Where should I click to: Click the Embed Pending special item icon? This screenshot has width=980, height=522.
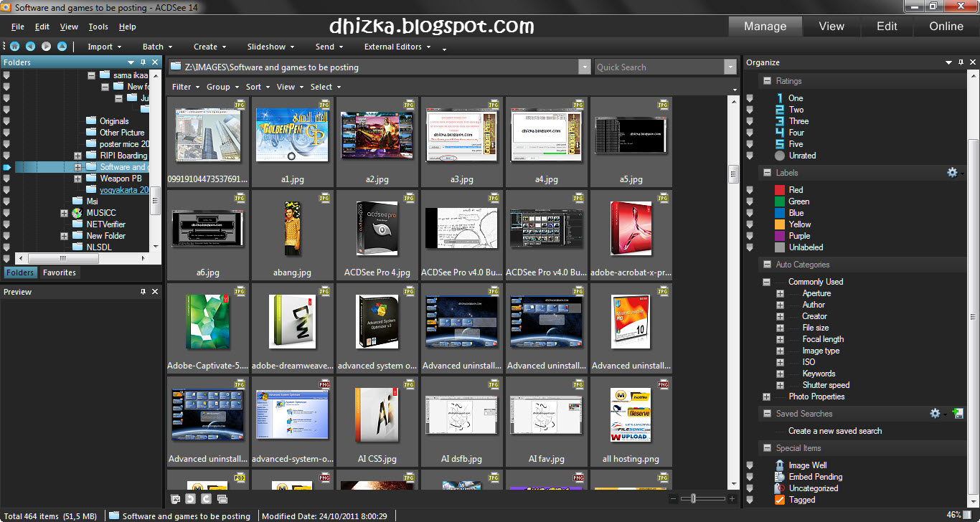(x=780, y=477)
